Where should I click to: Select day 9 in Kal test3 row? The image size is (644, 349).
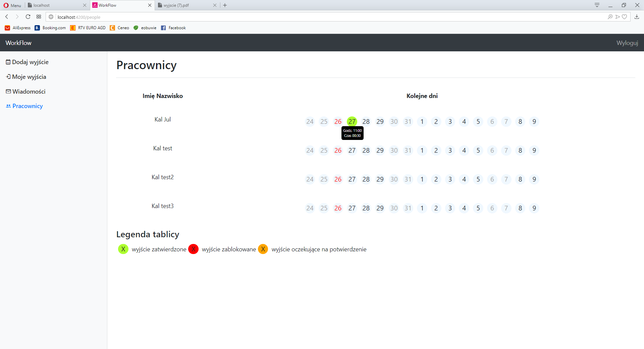point(534,208)
